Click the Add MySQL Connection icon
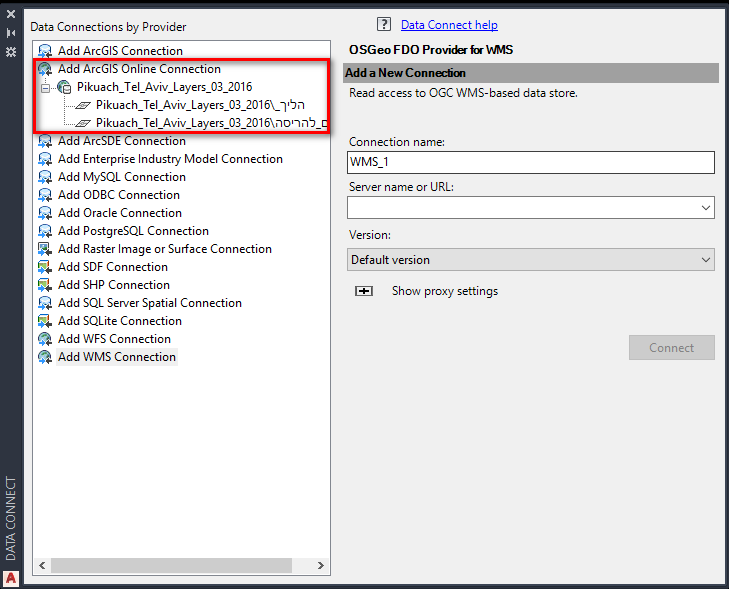The image size is (729, 589). (45, 177)
